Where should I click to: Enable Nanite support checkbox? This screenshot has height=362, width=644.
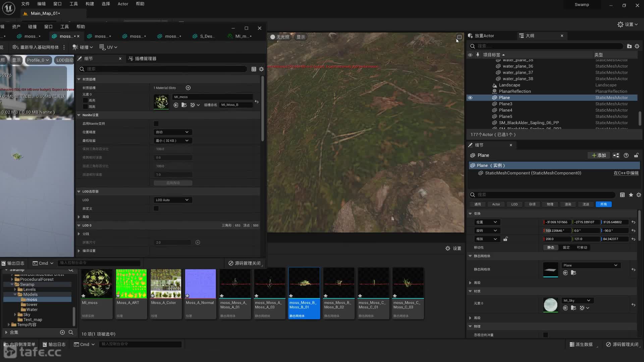tap(156, 124)
